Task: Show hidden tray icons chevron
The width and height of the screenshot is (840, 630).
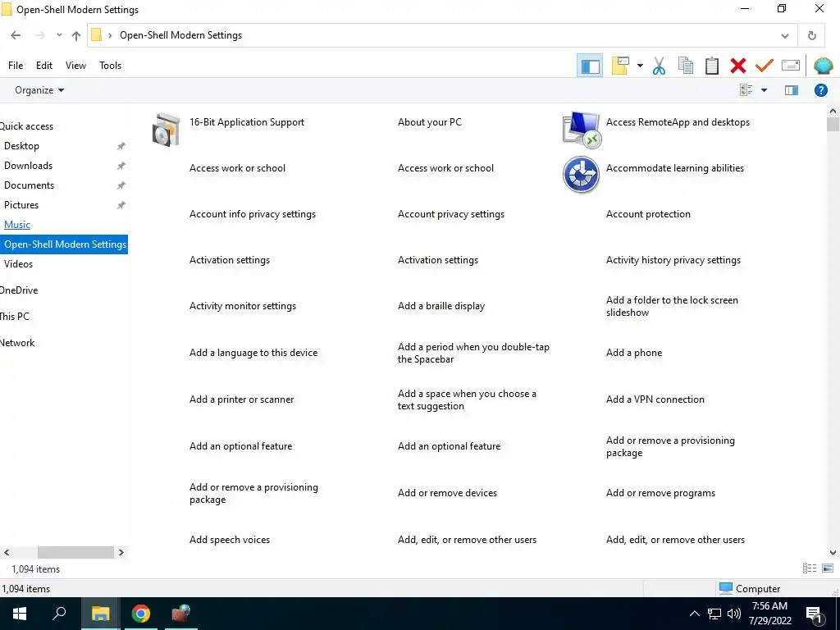Action: pyautogui.click(x=694, y=614)
